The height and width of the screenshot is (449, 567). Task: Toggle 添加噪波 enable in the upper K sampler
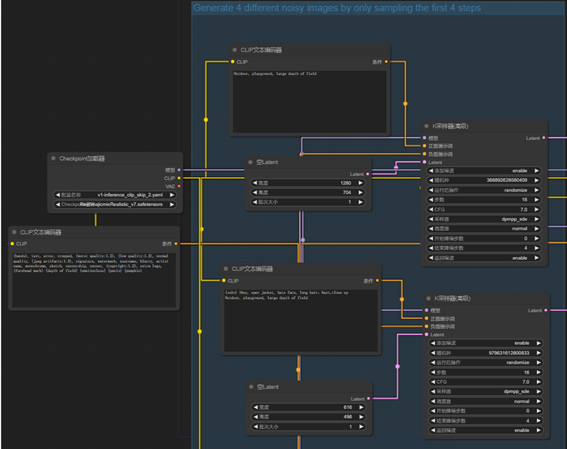pyautogui.click(x=484, y=171)
